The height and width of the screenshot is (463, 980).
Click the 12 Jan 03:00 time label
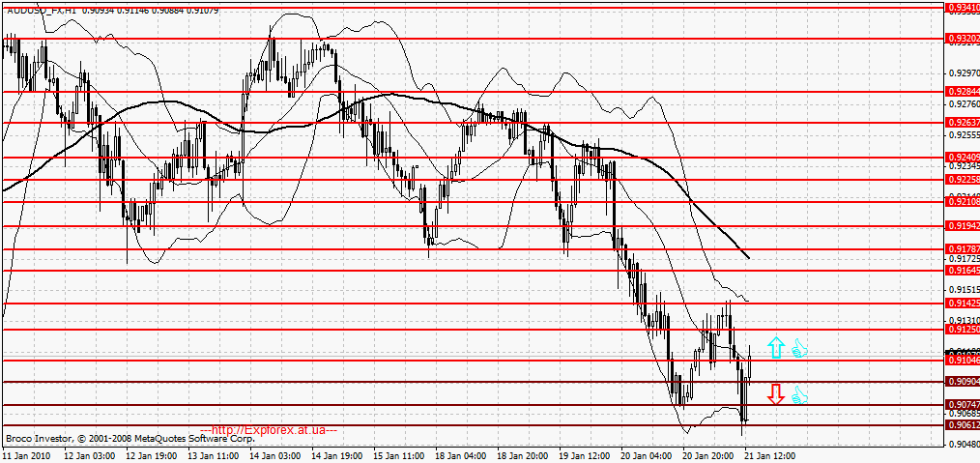point(89,455)
